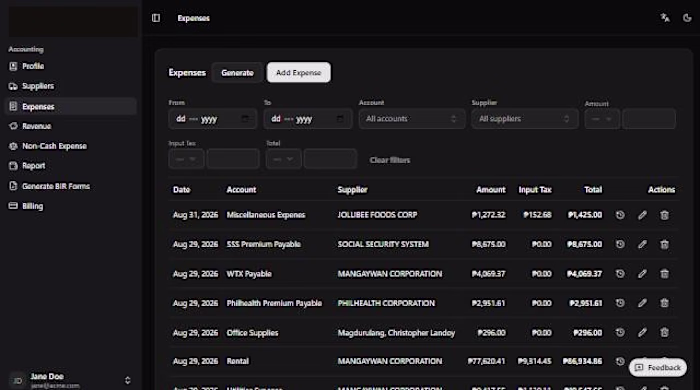Select the ₱1,425.00 total cell
This screenshot has width=700, height=390.
pos(585,215)
